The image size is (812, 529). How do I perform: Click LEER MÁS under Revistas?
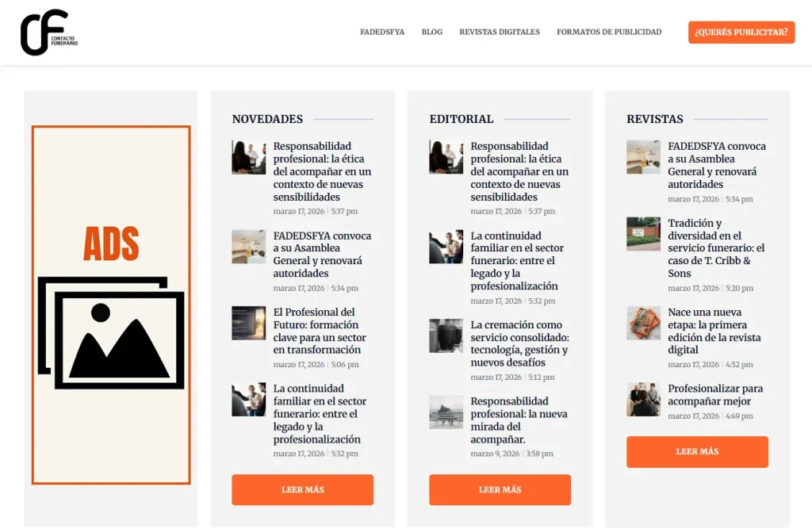[697, 452]
